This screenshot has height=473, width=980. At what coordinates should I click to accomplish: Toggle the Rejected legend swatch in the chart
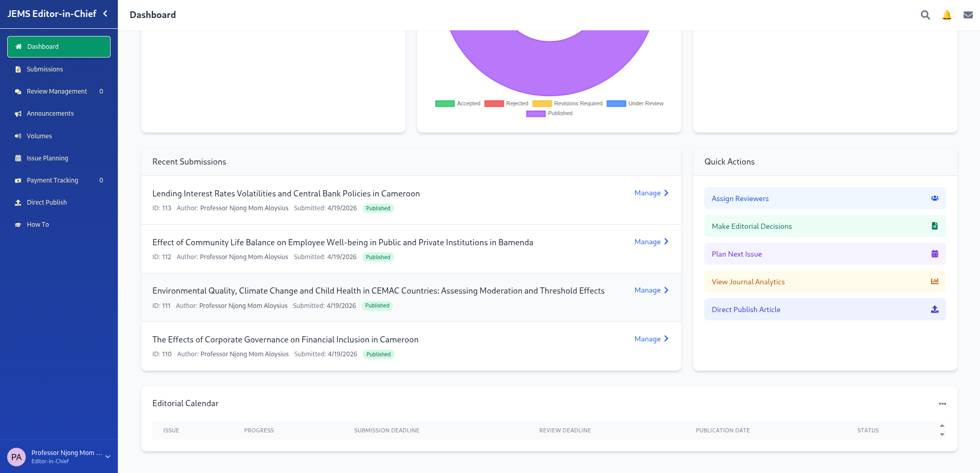(494, 103)
